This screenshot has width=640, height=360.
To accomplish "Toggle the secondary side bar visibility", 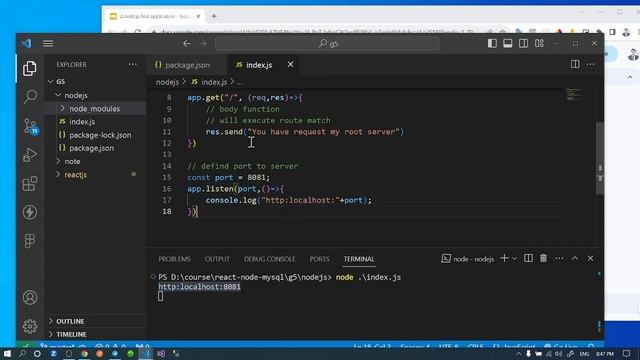I will click(523, 43).
